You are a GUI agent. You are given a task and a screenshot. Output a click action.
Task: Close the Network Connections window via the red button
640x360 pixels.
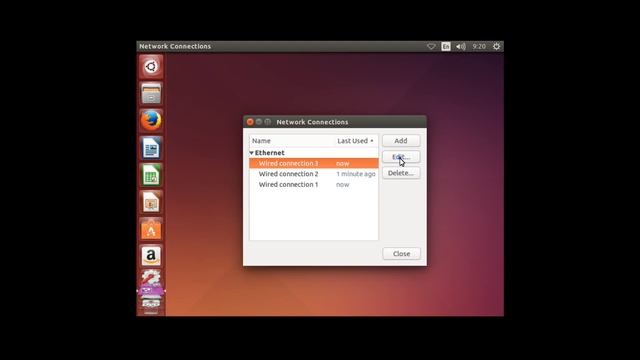[x=250, y=122]
